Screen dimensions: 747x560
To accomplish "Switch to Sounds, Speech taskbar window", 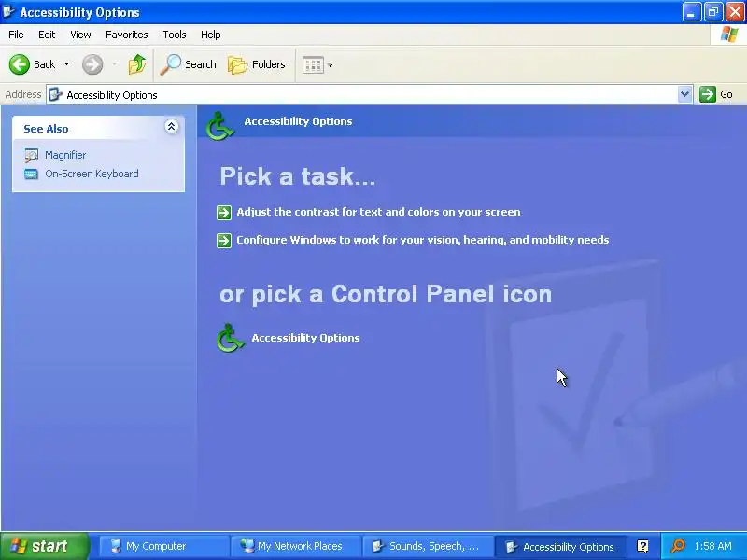I will click(x=428, y=546).
